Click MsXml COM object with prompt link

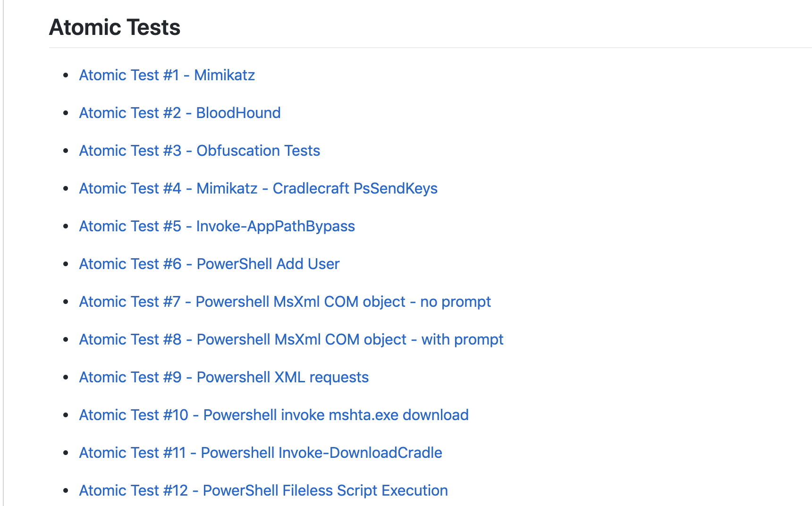pyautogui.click(x=291, y=339)
